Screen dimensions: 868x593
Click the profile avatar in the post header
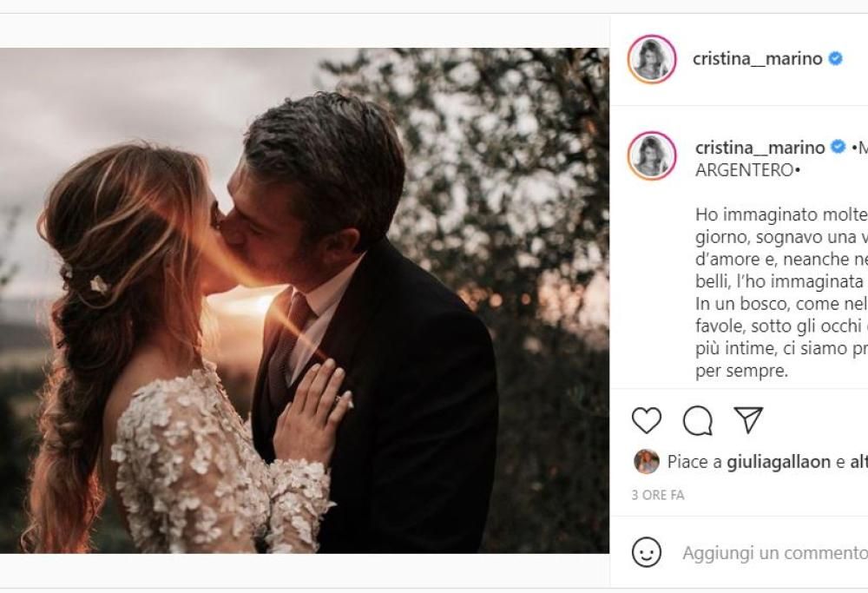(x=652, y=59)
